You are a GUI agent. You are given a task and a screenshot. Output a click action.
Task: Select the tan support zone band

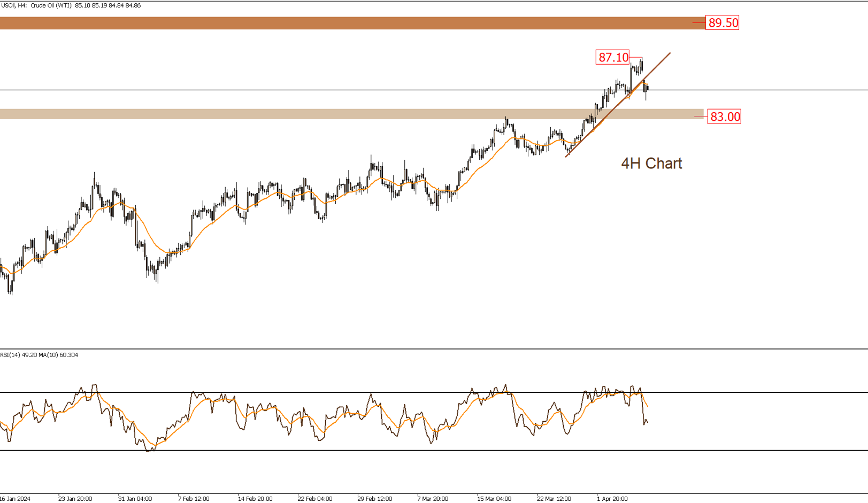click(x=348, y=114)
